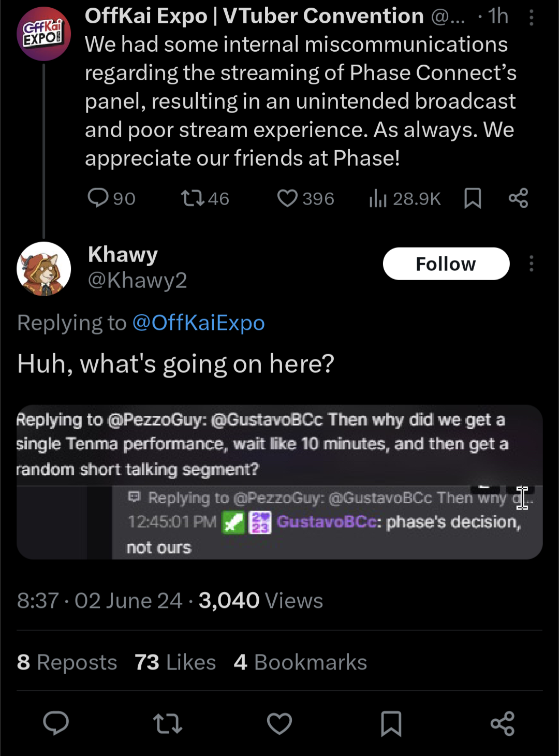View the 73 Likes list
Screen dimensions: 559x756
175,662
